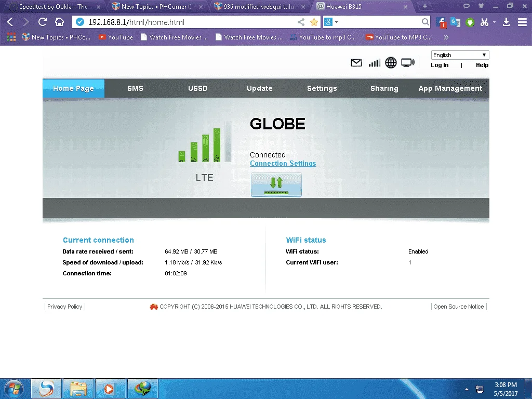Open New Topics PHCo... bookmark
Image resolution: width=532 pixels, height=399 pixels.
click(56, 37)
